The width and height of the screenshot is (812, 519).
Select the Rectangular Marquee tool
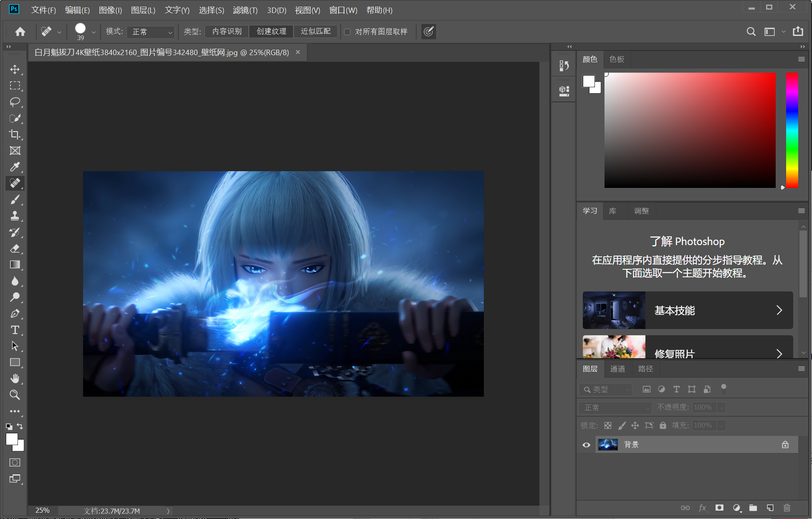point(15,86)
